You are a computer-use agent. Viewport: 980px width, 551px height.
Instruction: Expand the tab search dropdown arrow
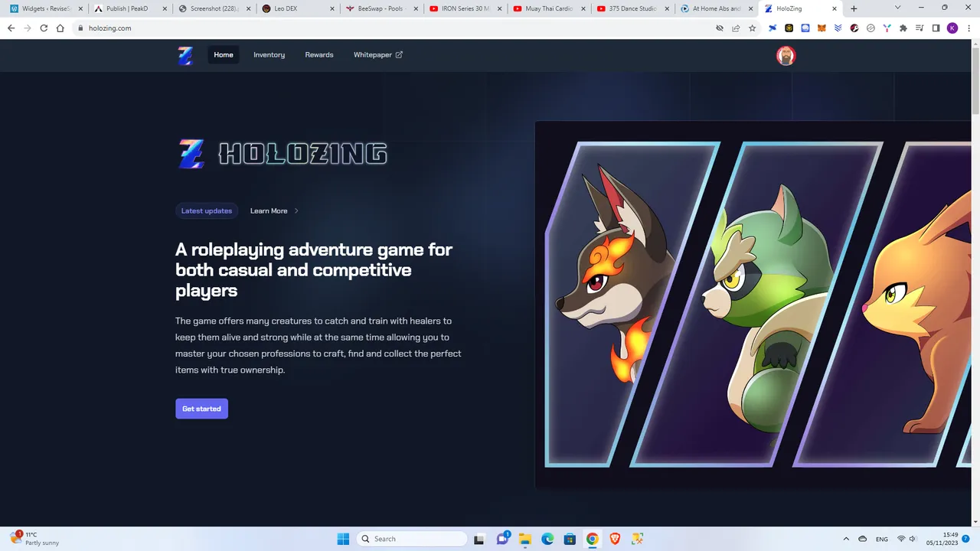click(897, 8)
